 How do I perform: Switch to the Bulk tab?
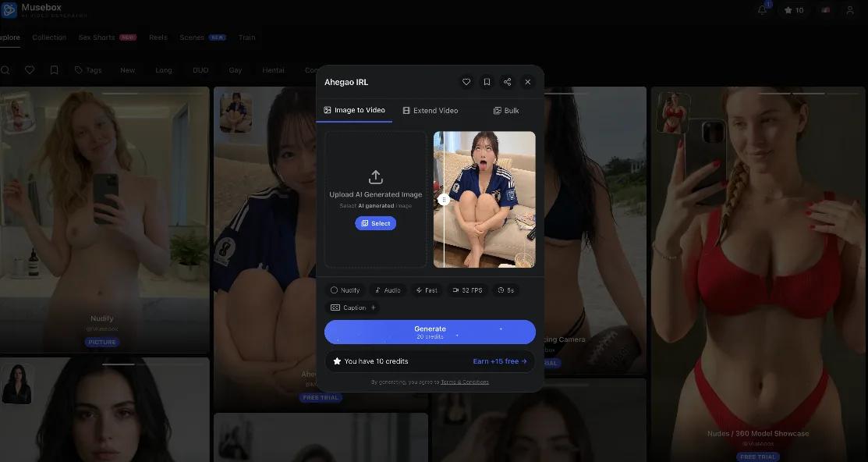pyautogui.click(x=506, y=110)
